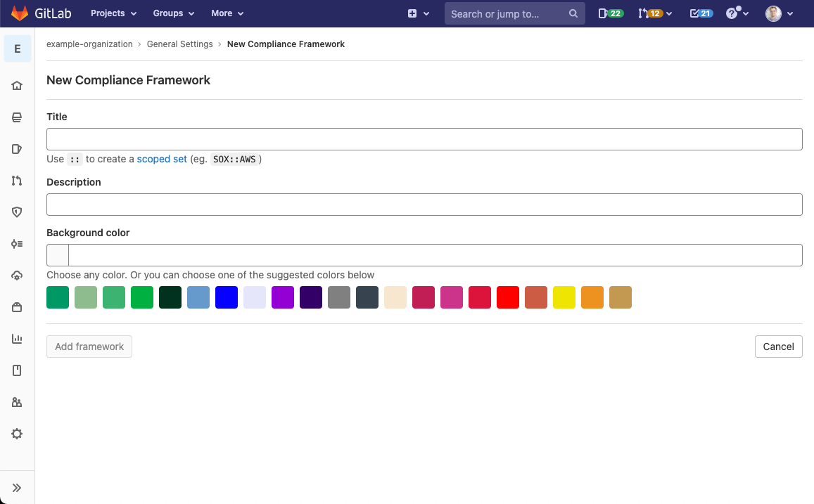Expand the merge requests count dropdown
The image size is (814, 504).
(654, 13)
